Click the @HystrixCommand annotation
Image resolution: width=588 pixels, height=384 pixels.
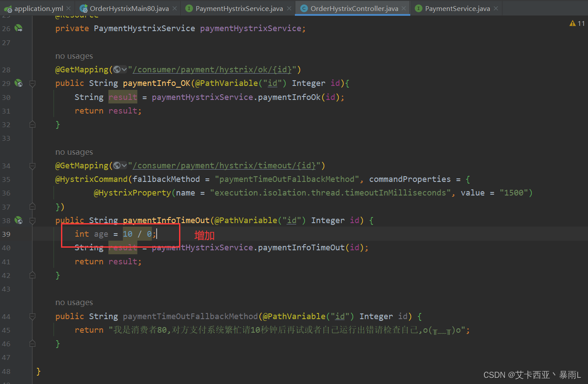click(92, 179)
